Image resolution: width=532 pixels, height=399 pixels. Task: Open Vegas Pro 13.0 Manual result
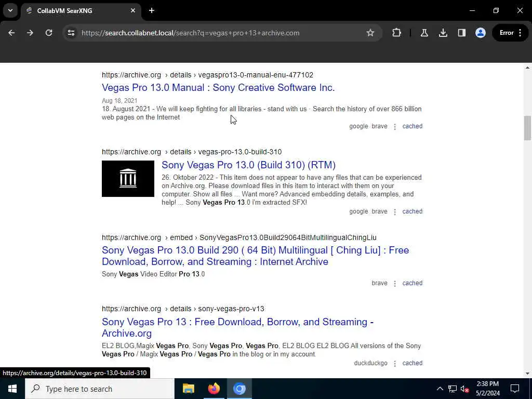(218, 87)
